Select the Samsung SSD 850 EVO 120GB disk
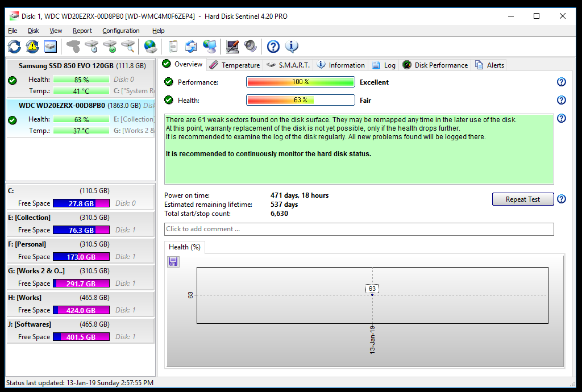 pyautogui.click(x=81, y=78)
